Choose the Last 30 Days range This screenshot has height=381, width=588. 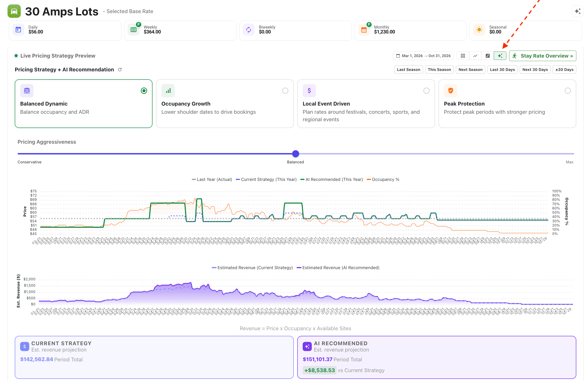click(x=502, y=70)
